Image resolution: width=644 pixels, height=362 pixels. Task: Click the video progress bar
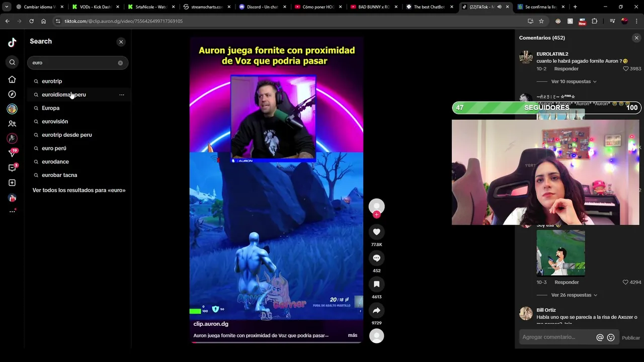(276, 342)
